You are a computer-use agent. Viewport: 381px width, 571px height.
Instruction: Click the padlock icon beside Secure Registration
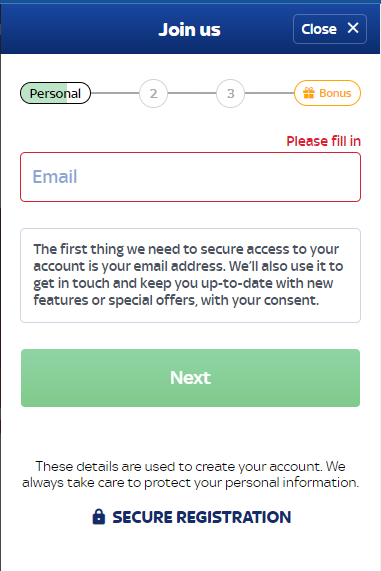click(99, 516)
